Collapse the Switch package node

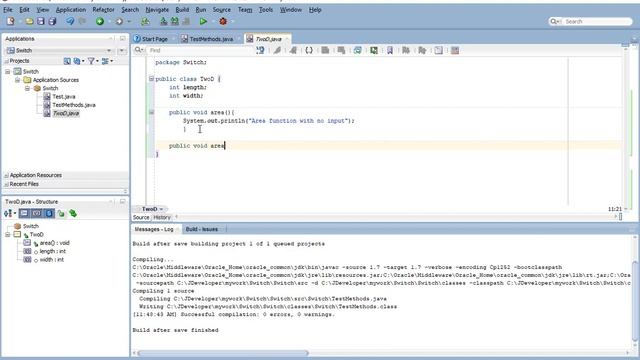coord(27,88)
